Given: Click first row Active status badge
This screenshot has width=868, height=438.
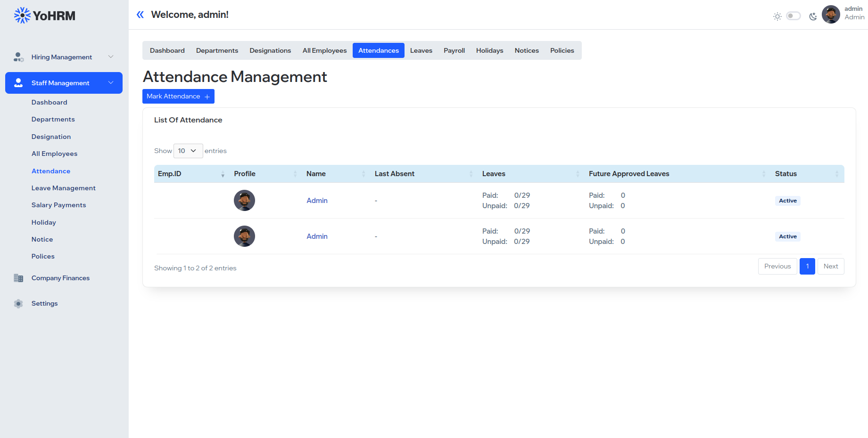Looking at the screenshot, I should pyautogui.click(x=788, y=201).
